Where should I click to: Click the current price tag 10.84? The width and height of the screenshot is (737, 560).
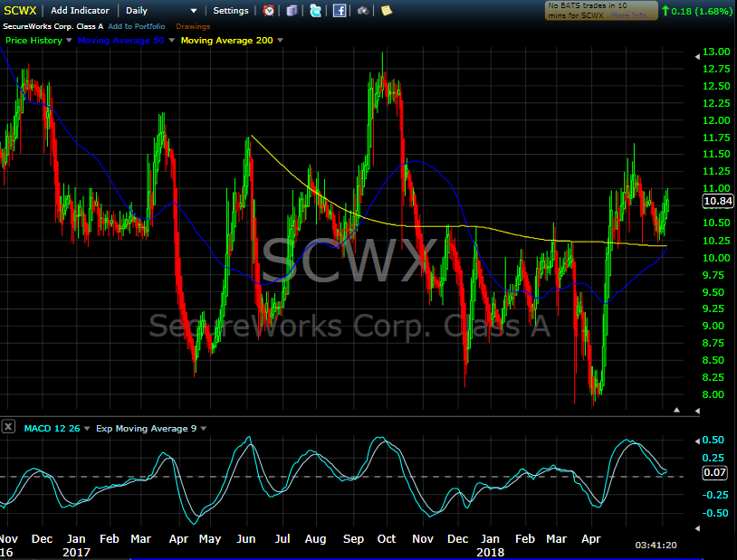718,201
